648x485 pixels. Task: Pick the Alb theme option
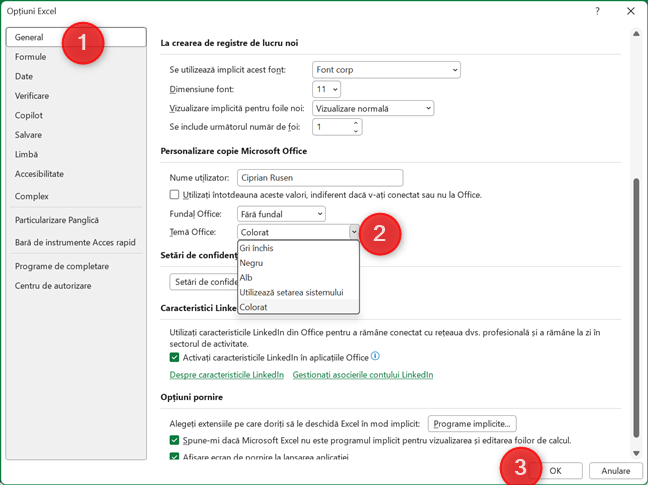pos(246,278)
